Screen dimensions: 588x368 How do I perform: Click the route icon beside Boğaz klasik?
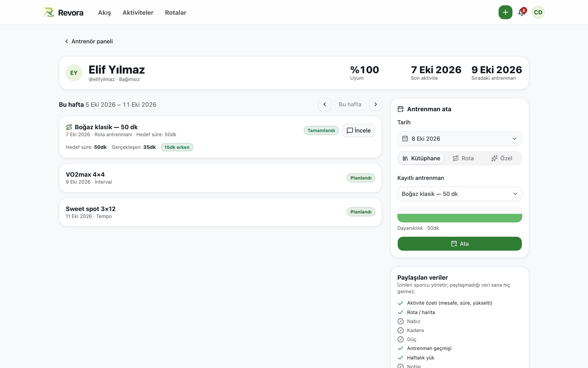(69, 127)
